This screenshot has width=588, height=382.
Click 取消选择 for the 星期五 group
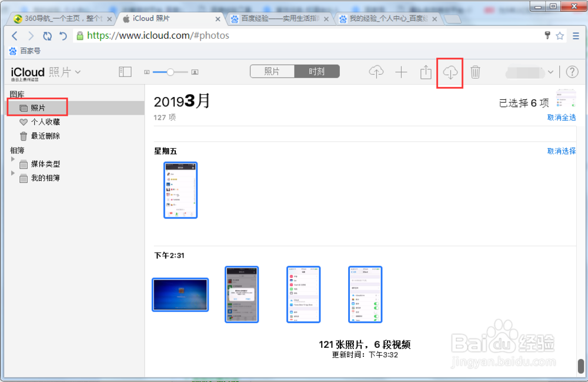coord(562,151)
